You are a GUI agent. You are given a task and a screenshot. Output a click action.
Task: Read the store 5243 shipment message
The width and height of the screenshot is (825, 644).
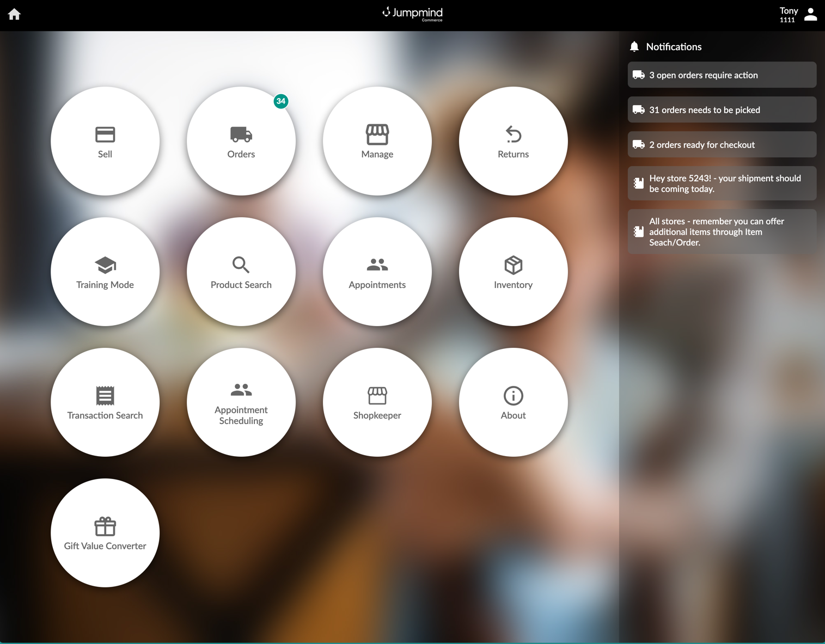click(722, 183)
